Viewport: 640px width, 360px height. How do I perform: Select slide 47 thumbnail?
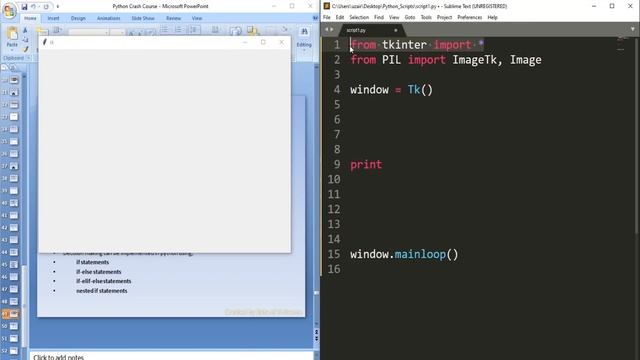coord(13,289)
